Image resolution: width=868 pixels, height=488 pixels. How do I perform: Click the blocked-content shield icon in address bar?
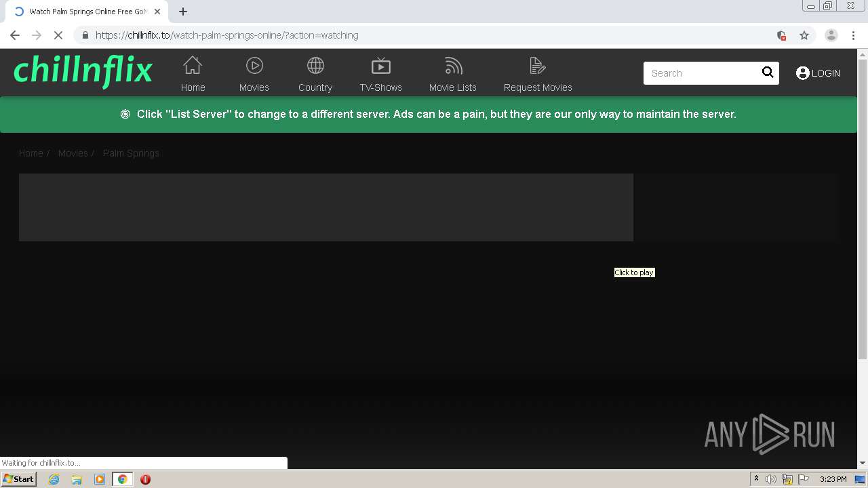[781, 35]
